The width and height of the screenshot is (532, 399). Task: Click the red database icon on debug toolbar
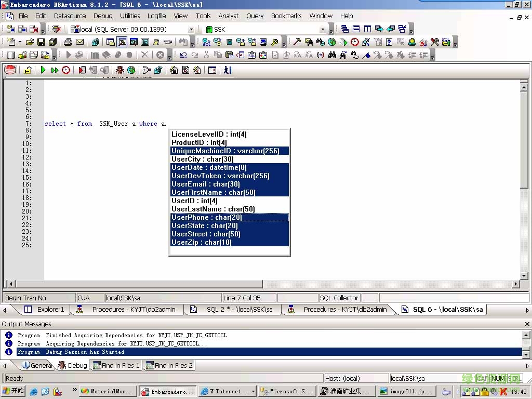(x=10, y=70)
